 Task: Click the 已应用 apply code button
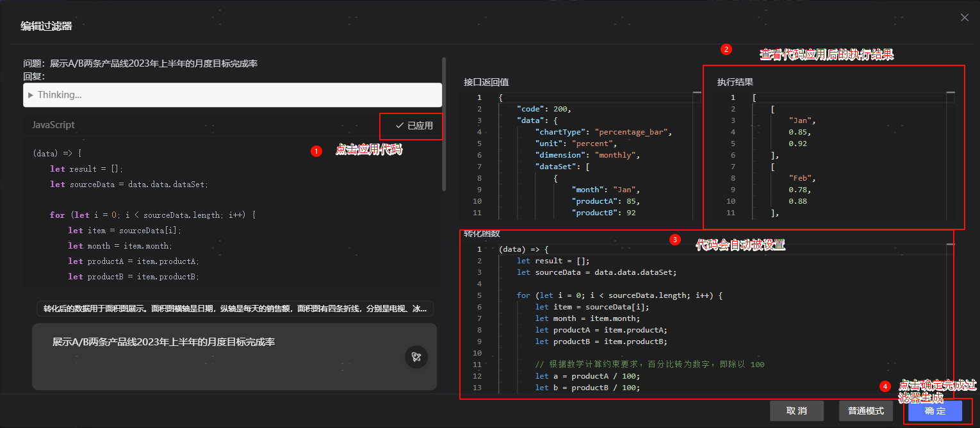tap(414, 126)
